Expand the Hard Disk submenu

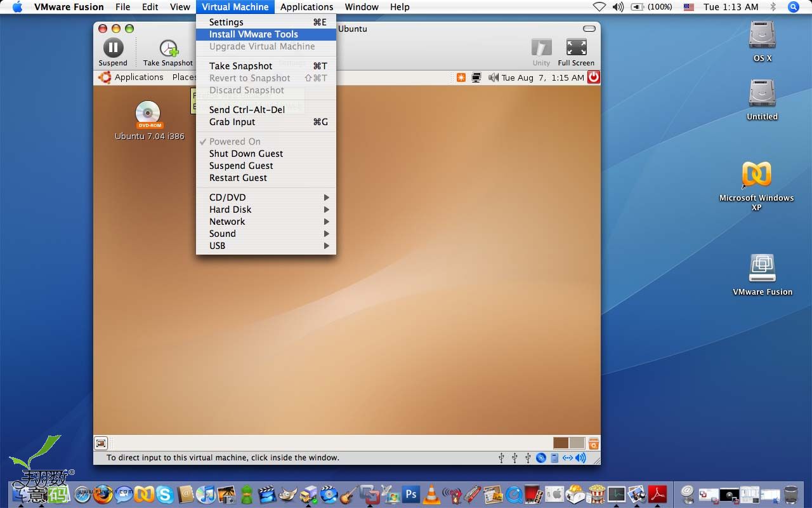[x=266, y=210]
